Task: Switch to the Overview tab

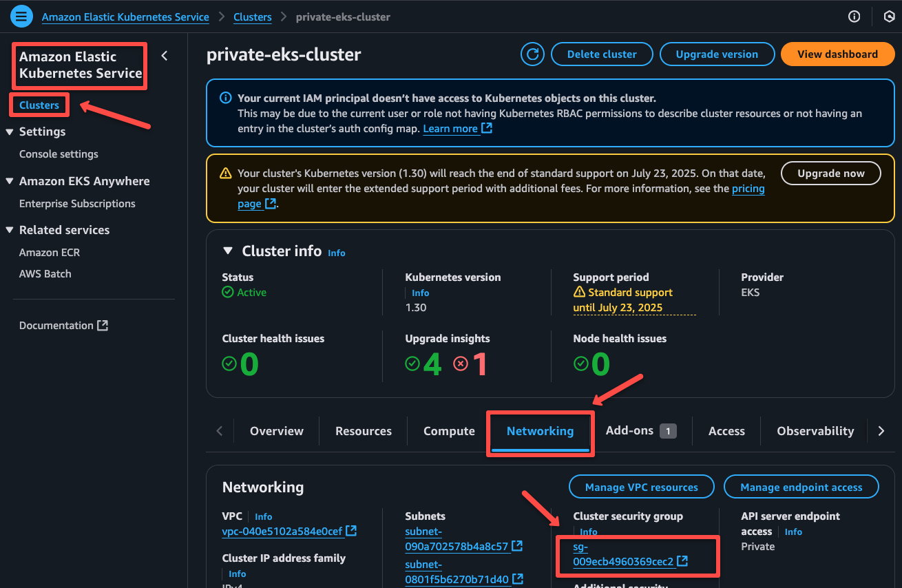Action: [276, 431]
